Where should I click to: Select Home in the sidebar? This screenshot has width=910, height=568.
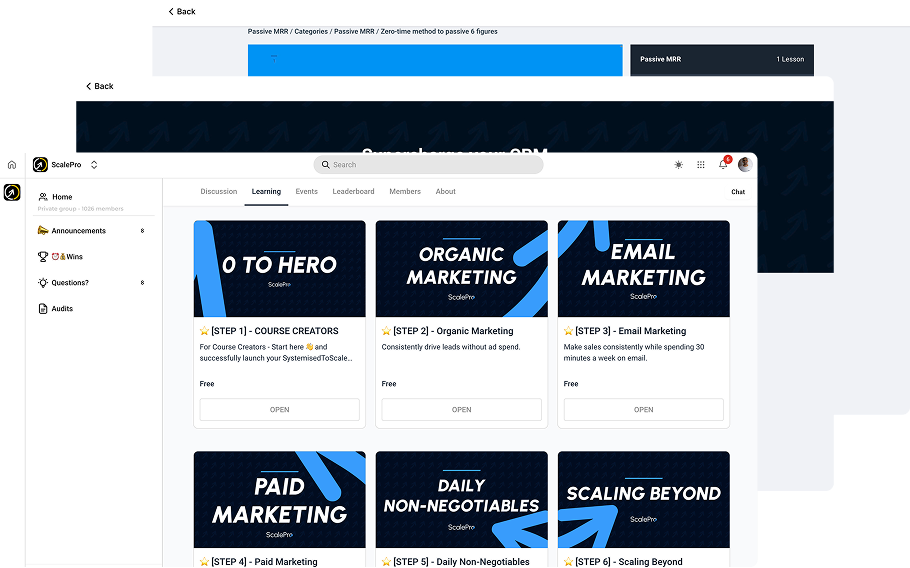coord(62,197)
